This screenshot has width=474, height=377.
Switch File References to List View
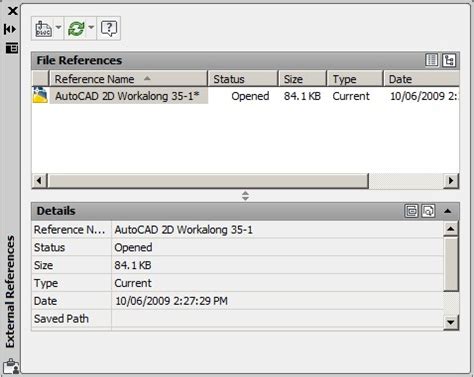(x=432, y=60)
